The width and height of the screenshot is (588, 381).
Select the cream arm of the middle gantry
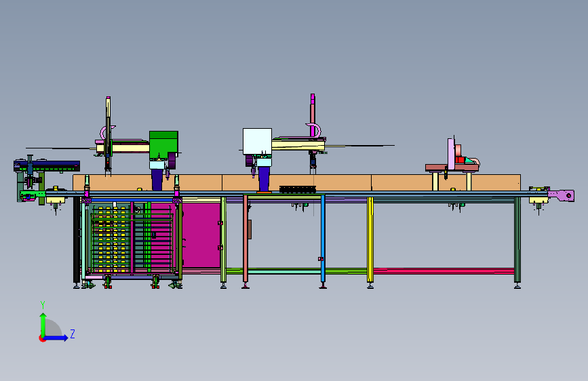click(298, 145)
